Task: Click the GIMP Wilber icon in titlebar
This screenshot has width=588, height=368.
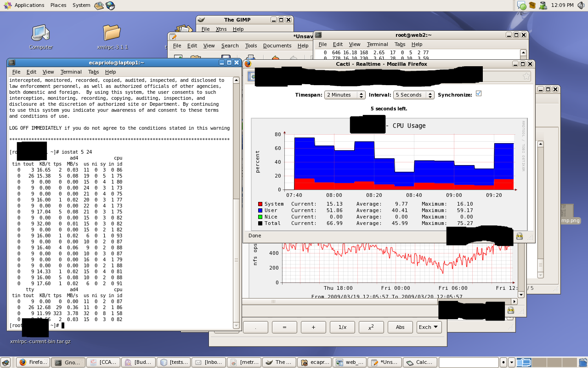Action: coord(202,20)
